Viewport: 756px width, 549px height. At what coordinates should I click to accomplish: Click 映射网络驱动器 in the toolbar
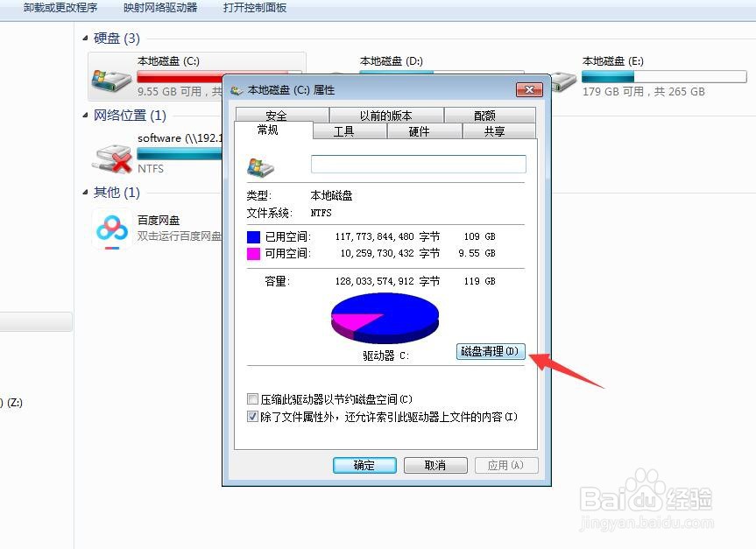click(160, 8)
